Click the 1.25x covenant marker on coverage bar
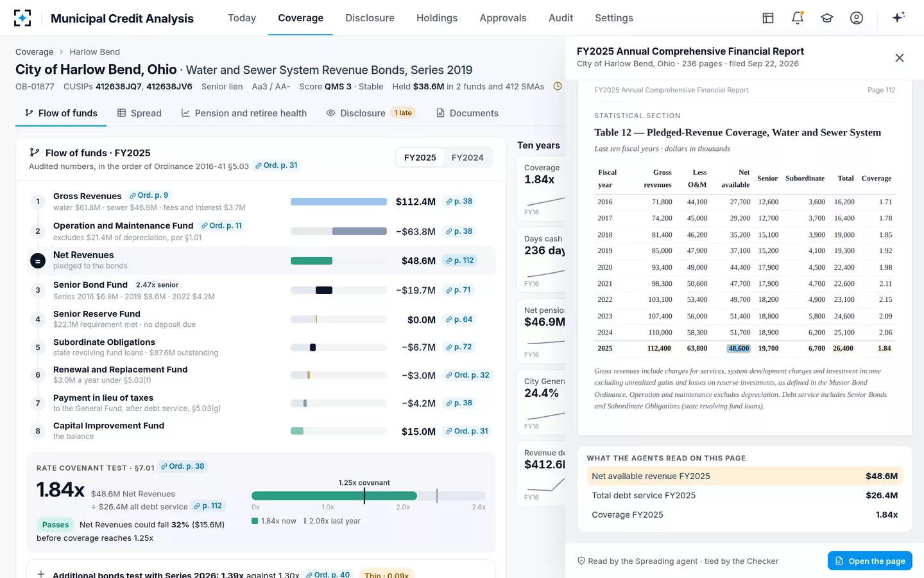The image size is (924, 578). [x=364, y=495]
